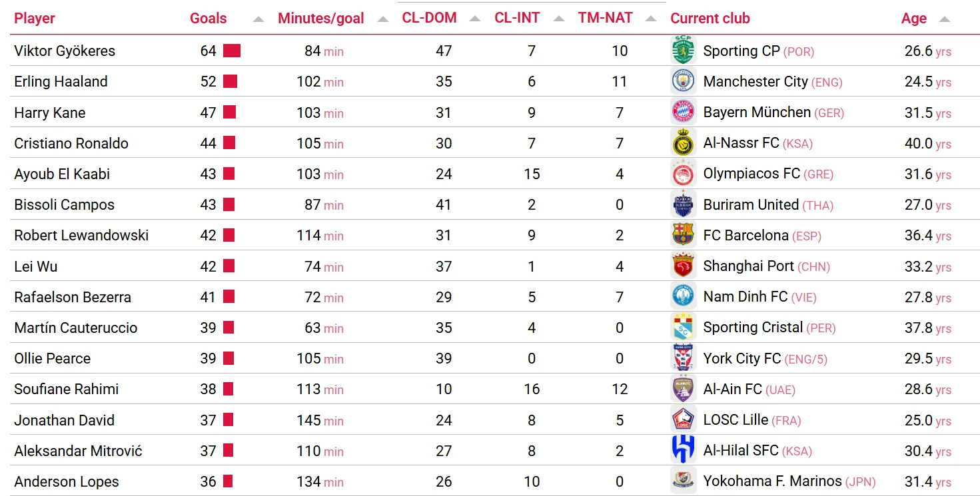The image size is (980, 496).
Task: Select the CL-INT column header
Action: pos(517,18)
